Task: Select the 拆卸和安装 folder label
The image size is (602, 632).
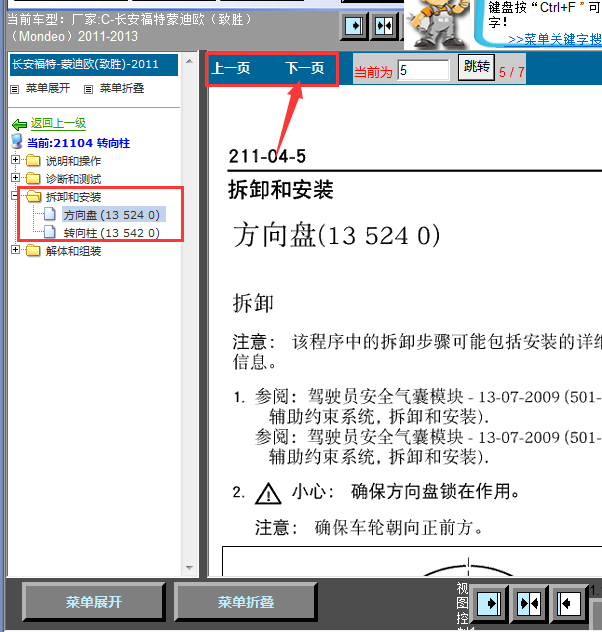Action: (x=73, y=197)
